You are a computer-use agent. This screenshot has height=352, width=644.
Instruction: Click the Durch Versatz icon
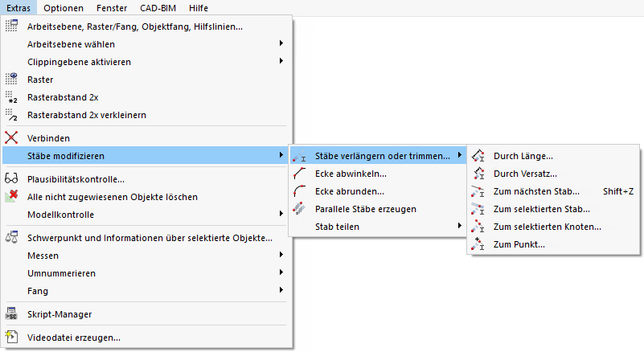pyautogui.click(x=478, y=174)
